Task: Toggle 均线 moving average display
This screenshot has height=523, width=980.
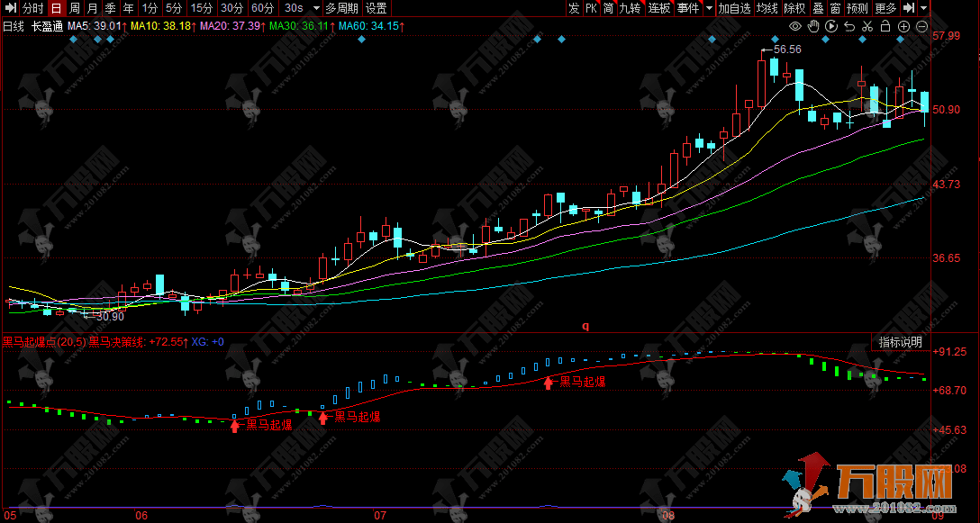Action: tap(767, 8)
